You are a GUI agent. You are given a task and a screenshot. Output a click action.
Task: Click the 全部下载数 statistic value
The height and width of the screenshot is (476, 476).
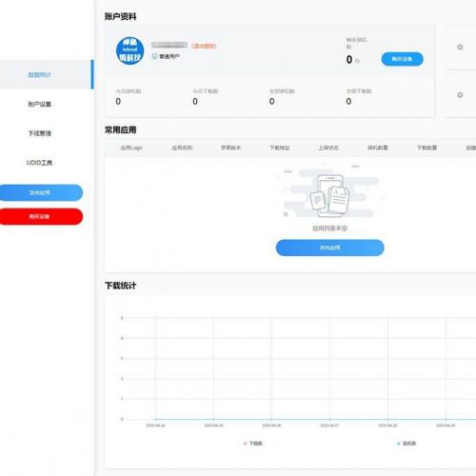point(348,102)
